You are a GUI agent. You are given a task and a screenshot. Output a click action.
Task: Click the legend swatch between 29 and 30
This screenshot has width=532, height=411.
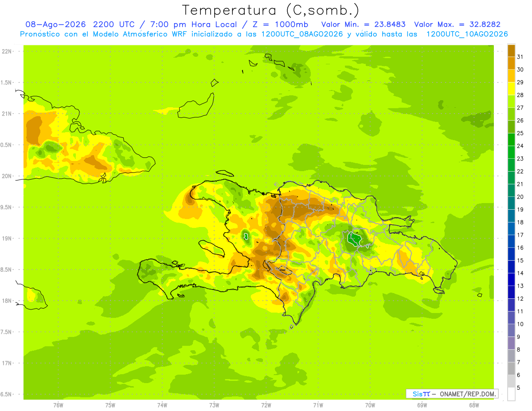point(511,76)
